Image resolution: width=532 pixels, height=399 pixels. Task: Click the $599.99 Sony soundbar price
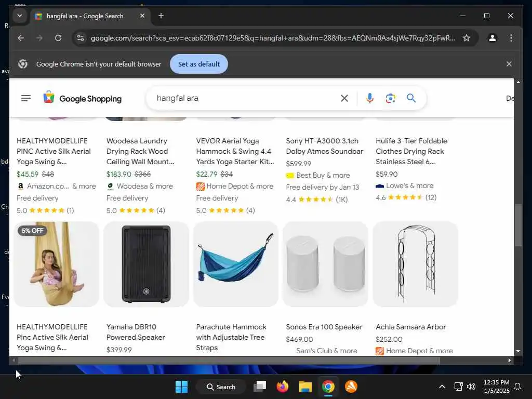tap(299, 164)
